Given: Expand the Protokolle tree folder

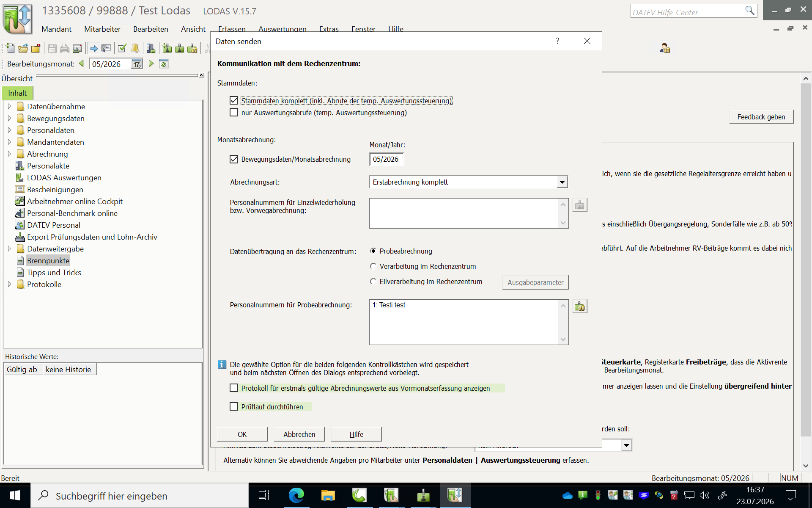Looking at the screenshot, I should 9,284.
